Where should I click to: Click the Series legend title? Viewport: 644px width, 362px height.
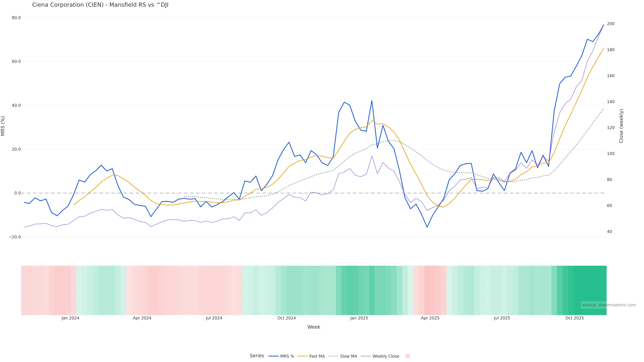coord(257,356)
